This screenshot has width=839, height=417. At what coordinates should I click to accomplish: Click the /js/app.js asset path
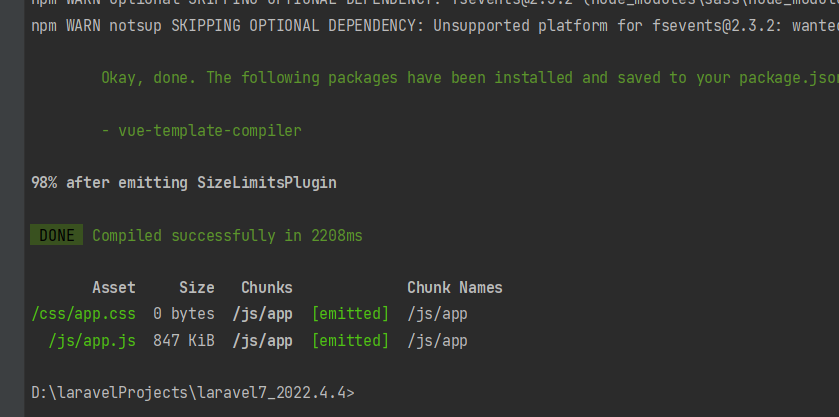92,340
